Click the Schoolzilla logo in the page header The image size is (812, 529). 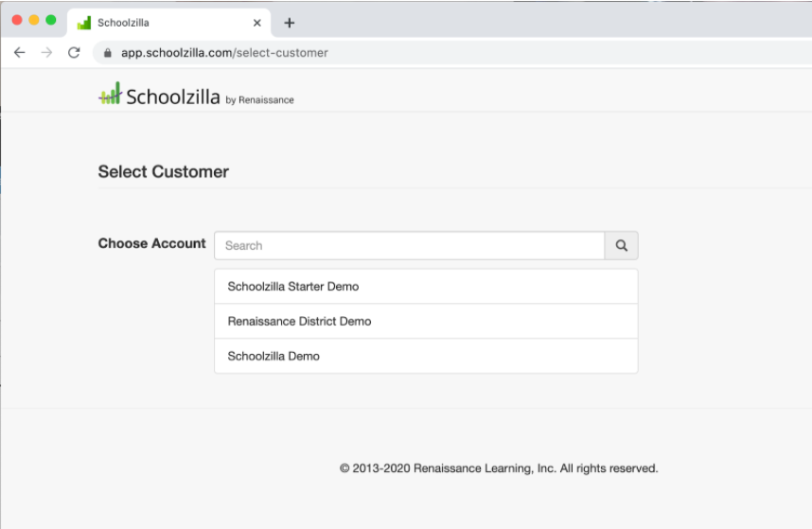(x=160, y=96)
